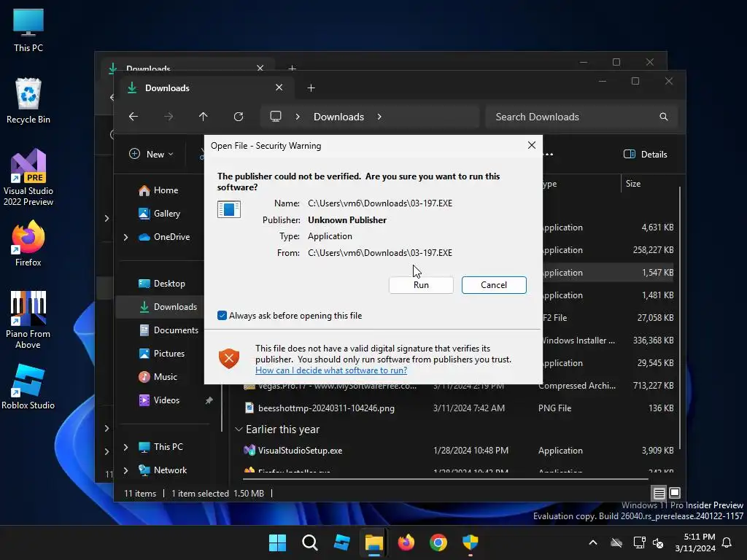
Task: Toggle the Details pane button
Action: coord(646,155)
